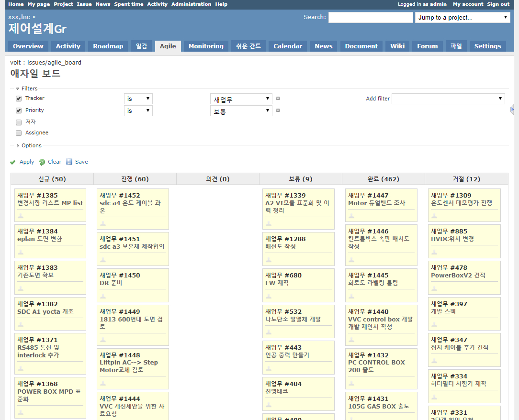The width and height of the screenshot is (519, 420).
Task: Uncheck the Tracker filter checkbox
Action: pyautogui.click(x=19, y=99)
